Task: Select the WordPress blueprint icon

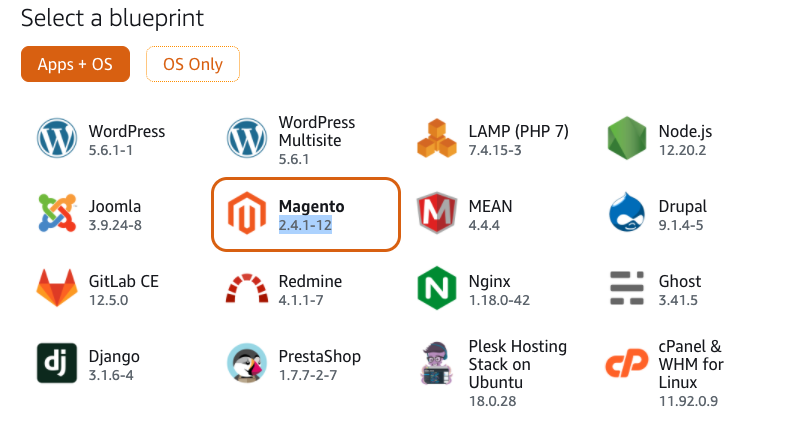Action: point(57,138)
